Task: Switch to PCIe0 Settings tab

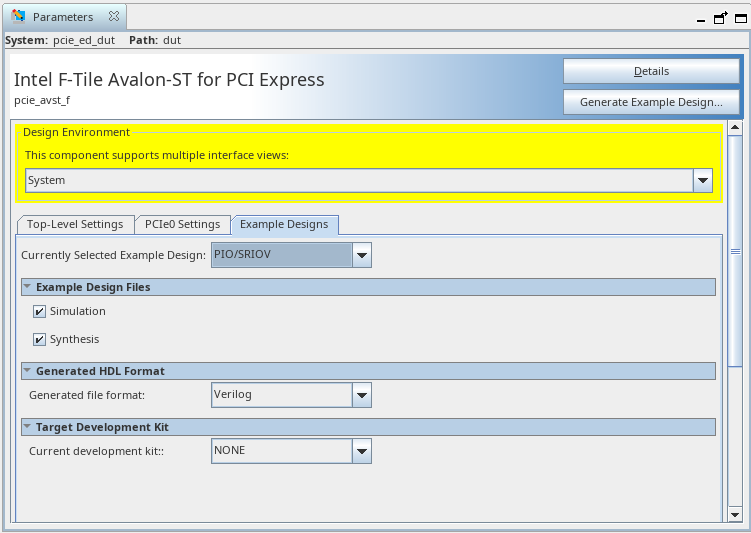Action: (182, 224)
